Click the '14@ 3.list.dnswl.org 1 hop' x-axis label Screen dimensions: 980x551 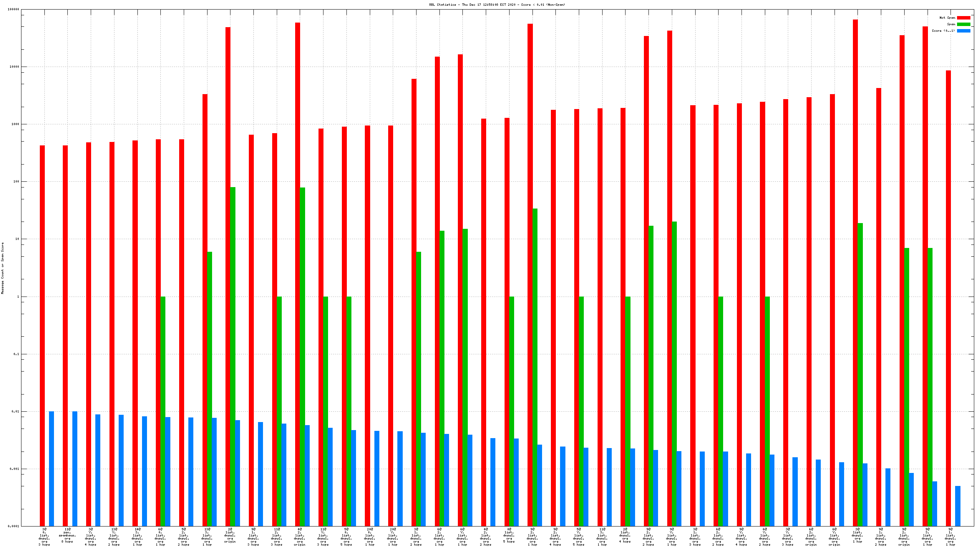point(137,537)
